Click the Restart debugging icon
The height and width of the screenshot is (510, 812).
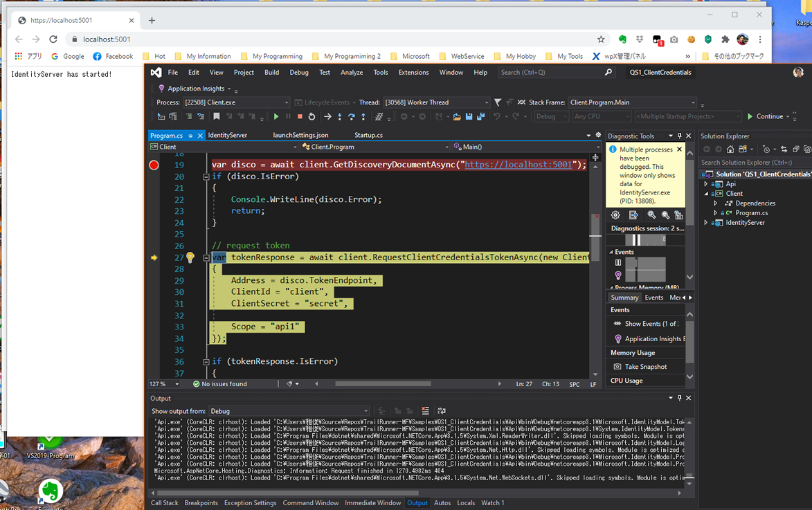point(312,116)
